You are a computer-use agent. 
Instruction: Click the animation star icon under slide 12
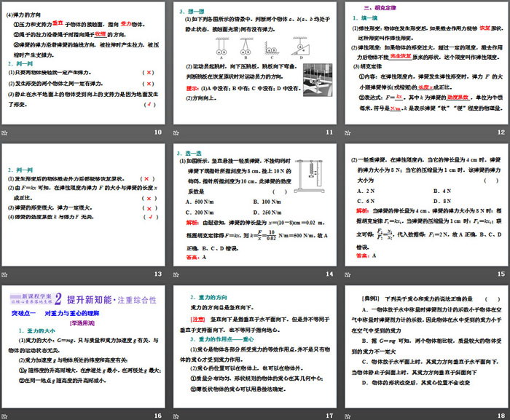tap(348, 132)
